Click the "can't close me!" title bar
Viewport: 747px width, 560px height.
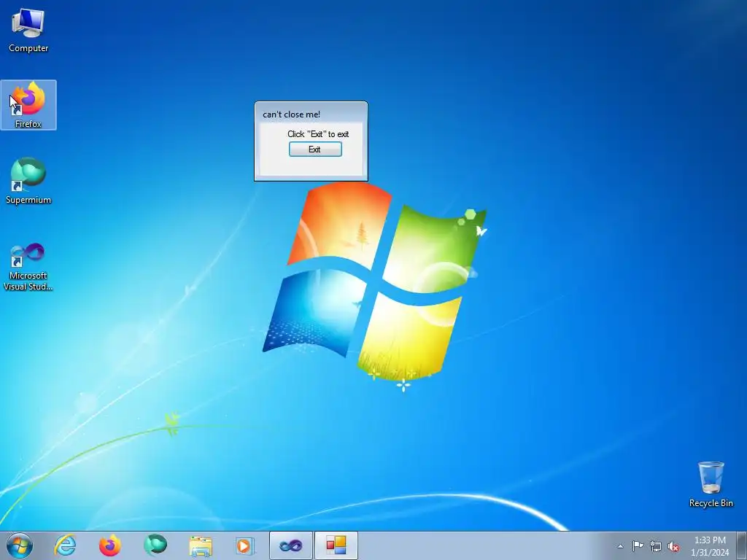(x=311, y=114)
